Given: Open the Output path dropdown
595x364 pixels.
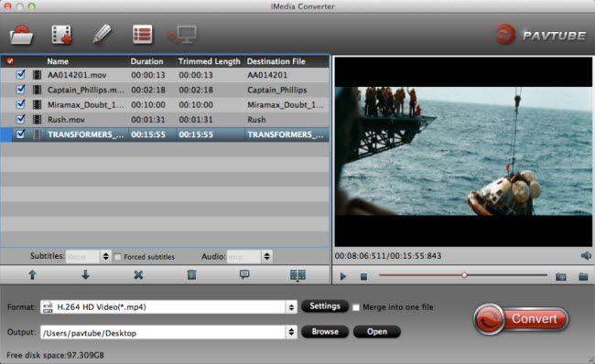Looking at the screenshot, I should click(291, 332).
